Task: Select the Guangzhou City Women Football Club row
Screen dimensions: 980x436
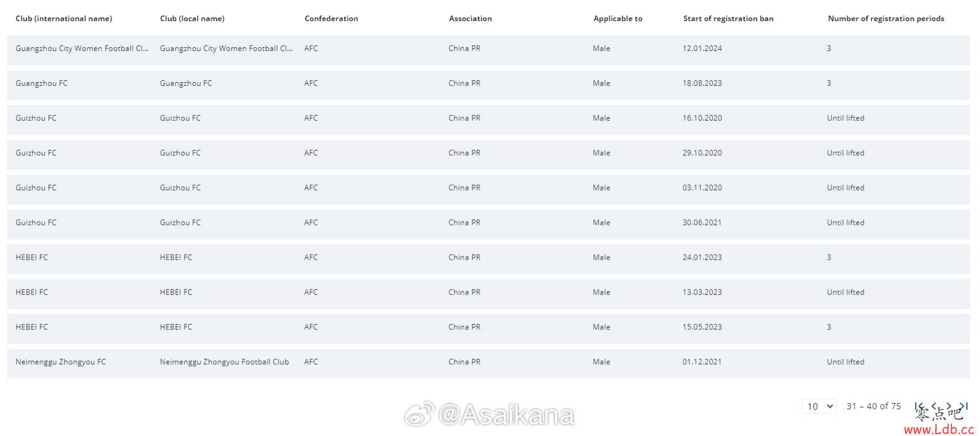Action: point(488,50)
